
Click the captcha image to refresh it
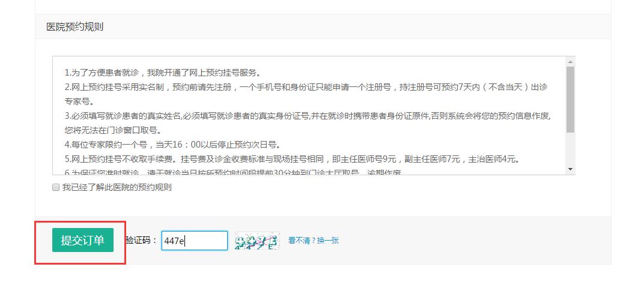click(257, 241)
